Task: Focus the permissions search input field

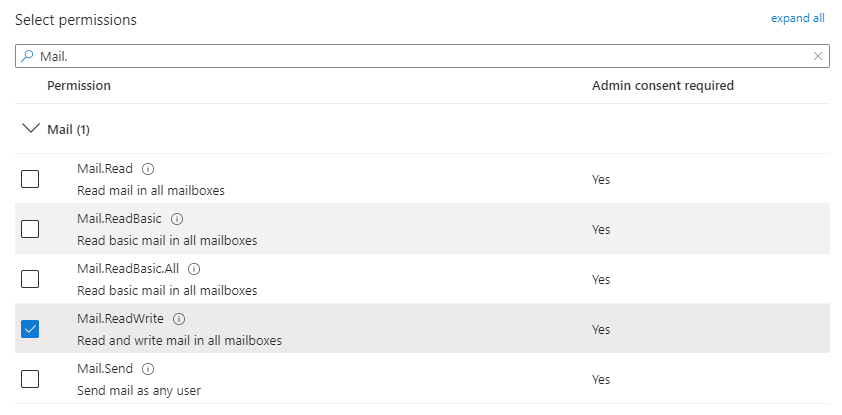Action: point(422,56)
